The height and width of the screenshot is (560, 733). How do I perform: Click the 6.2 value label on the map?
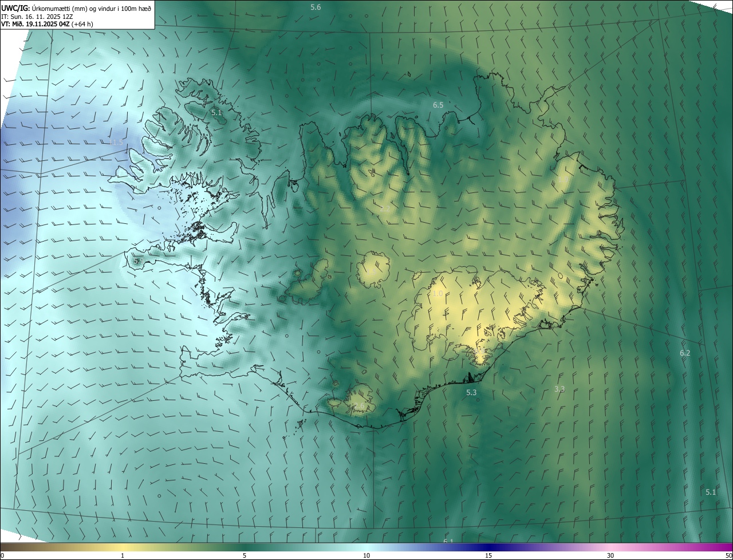685,353
